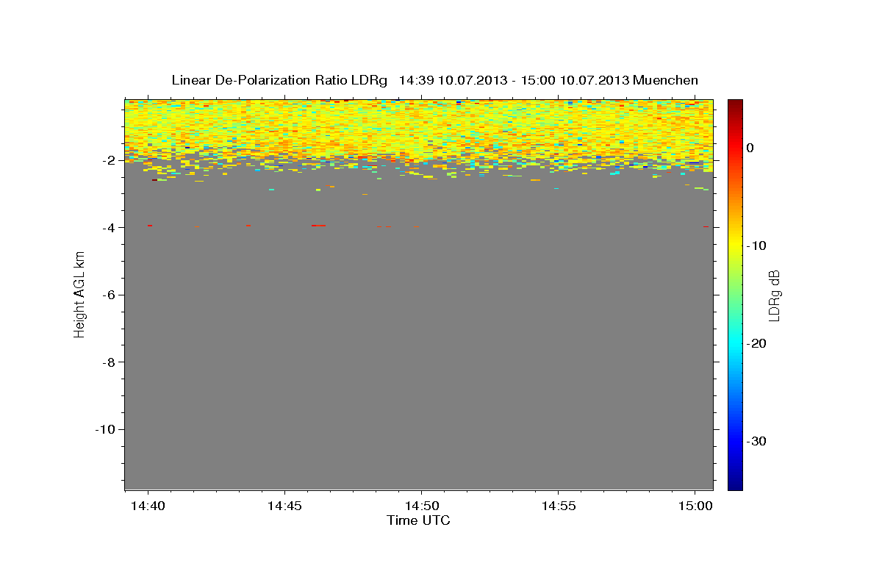The height and width of the screenshot is (588, 882).
Task: Select the 14:45 time tick label
Action: (x=284, y=506)
